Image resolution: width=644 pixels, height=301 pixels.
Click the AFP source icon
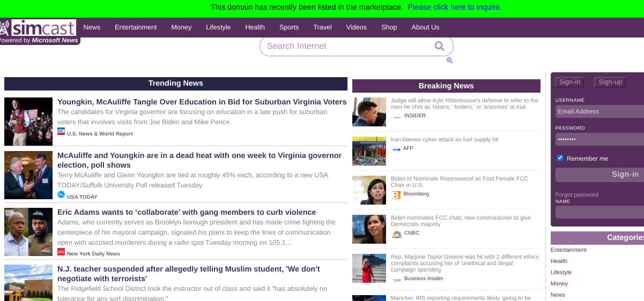tap(397, 149)
